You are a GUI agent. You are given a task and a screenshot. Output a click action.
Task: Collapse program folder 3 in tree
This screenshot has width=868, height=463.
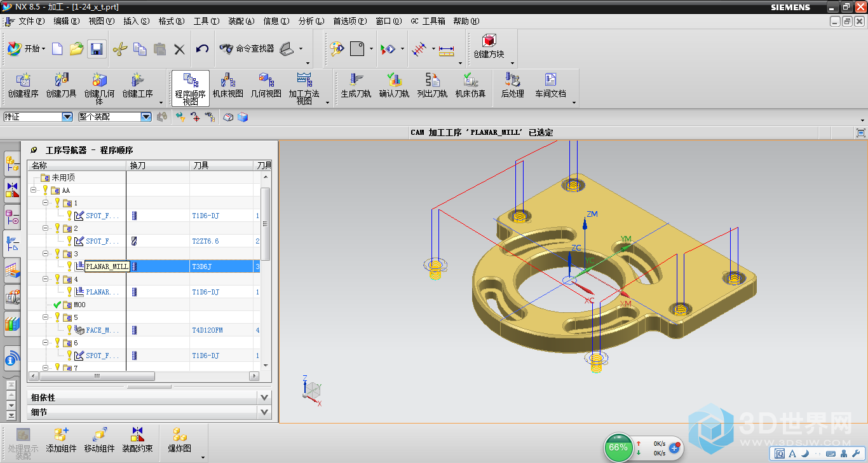coord(46,254)
